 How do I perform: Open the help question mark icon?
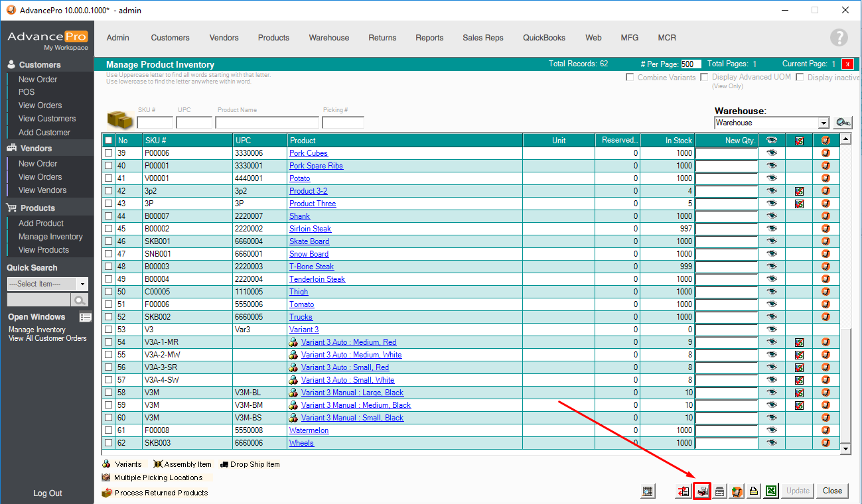839,38
